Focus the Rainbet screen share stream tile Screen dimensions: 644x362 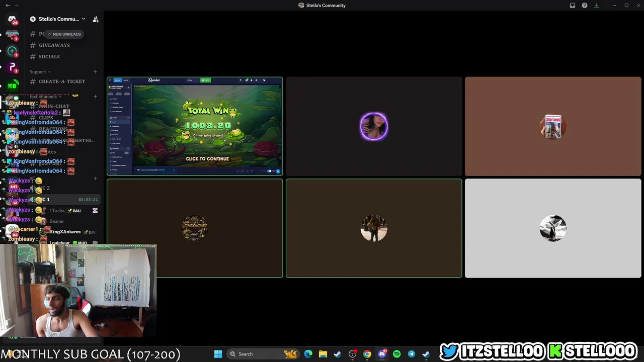coord(195,126)
